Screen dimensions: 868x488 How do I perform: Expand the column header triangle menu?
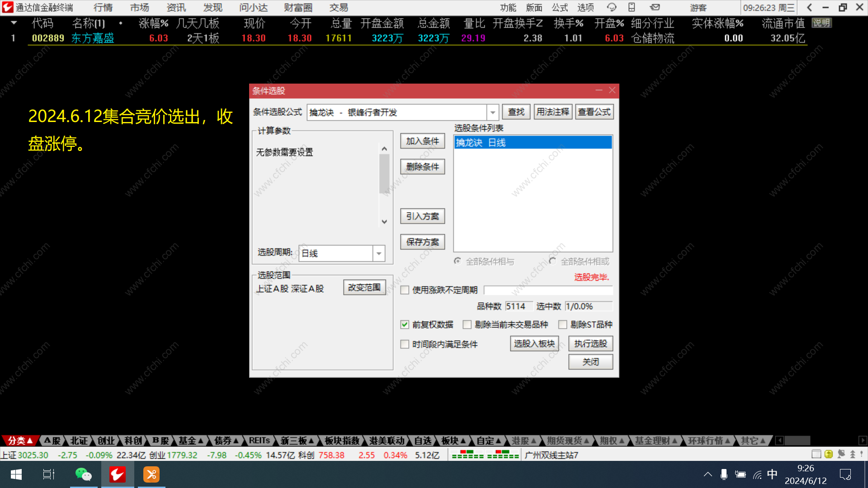pyautogui.click(x=14, y=23)
